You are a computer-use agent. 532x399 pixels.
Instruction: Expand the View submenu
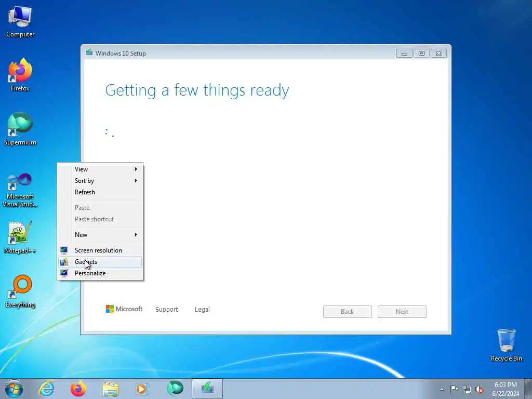(x=100, y=169)
